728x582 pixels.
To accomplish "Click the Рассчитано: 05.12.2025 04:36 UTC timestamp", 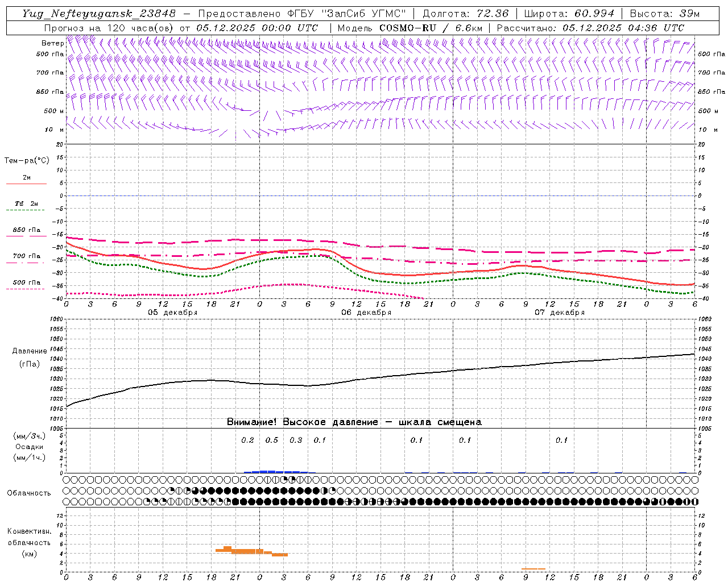I will (590, 27).
